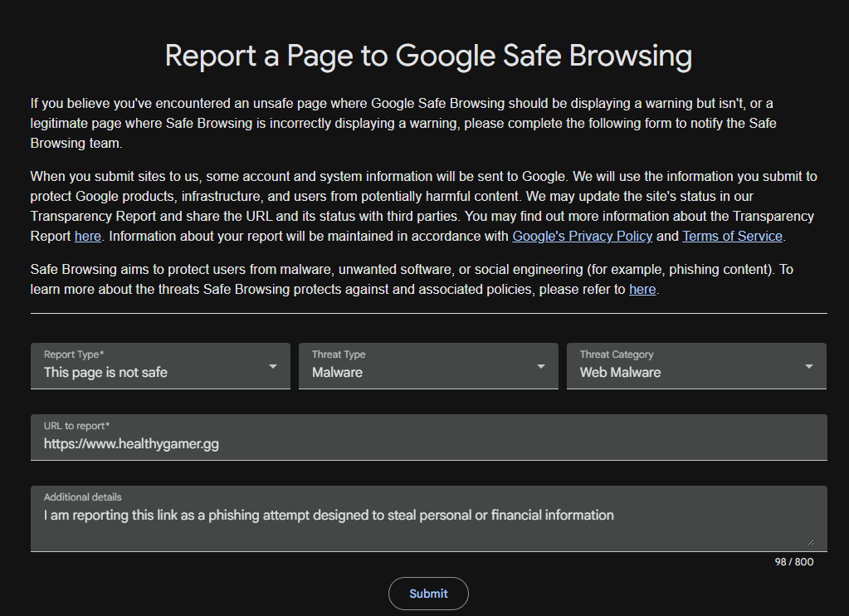Click the 'URL to report*' field label
The image size is (849, 616).
76,426
